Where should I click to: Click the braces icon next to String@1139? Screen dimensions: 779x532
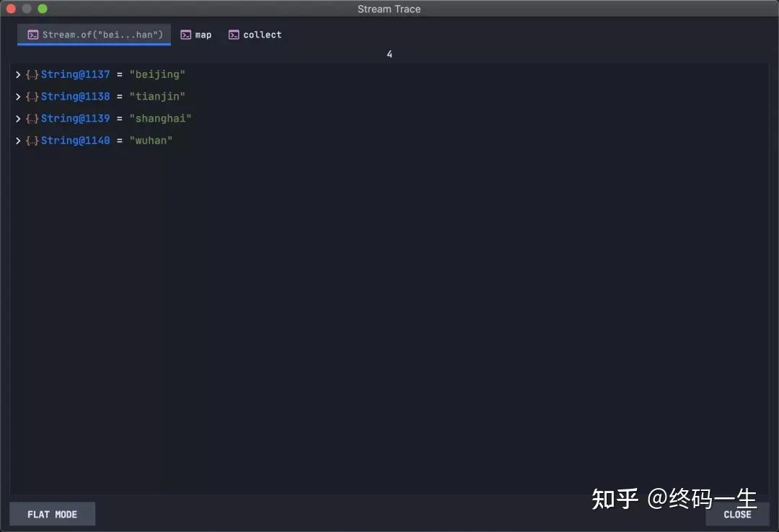point(31,118)
